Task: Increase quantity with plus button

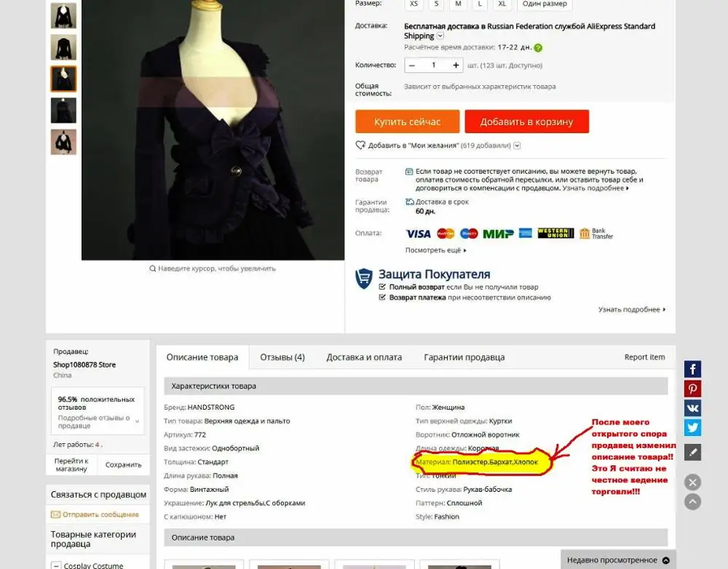Action: [x=456, y=65]
